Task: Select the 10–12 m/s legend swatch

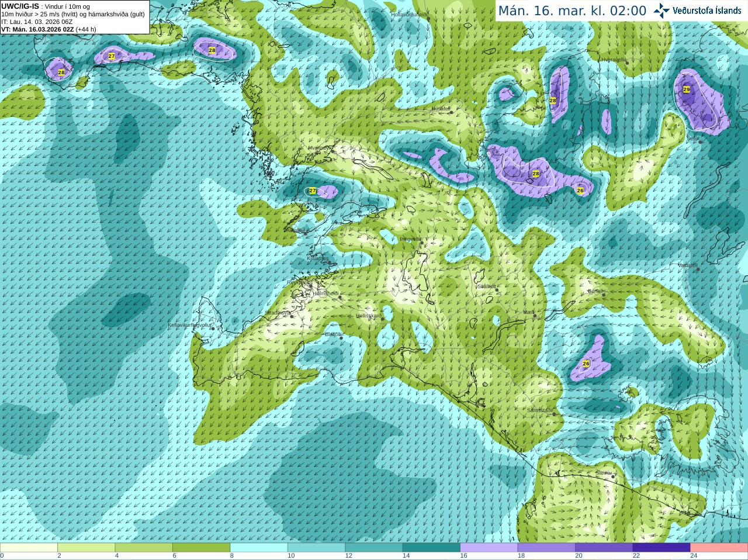Action: (x=316, y=547)
